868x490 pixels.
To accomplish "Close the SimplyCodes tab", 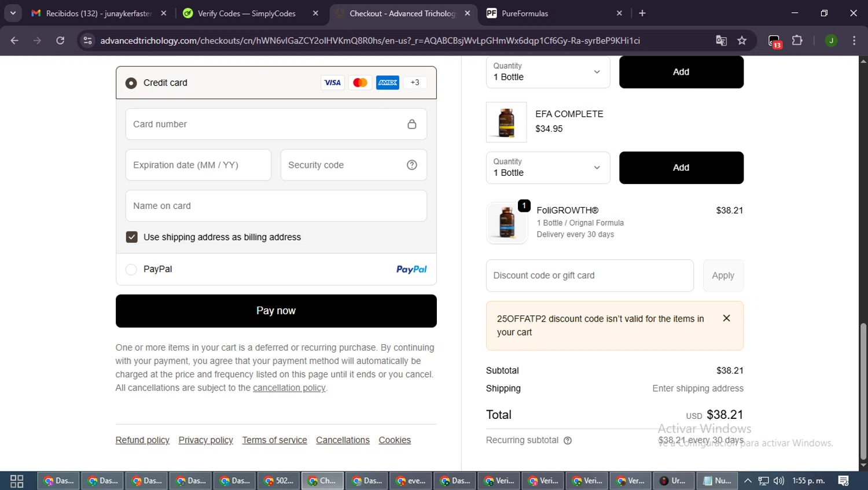I will [x=315, y=13].
